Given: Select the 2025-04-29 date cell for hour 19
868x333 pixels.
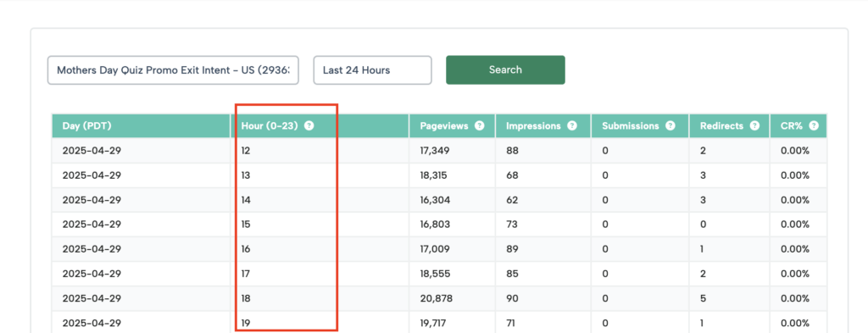Looking at the screenshot, I should tap(92, 323).
